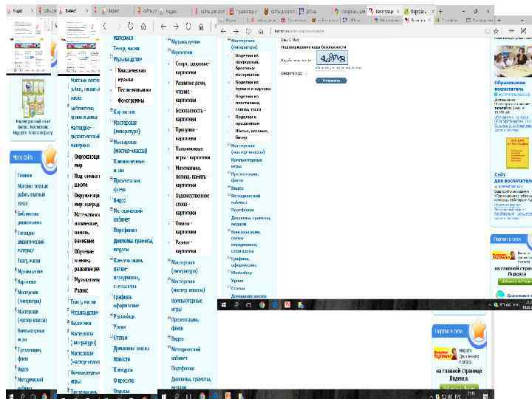
Task: Open Опыты - картотеки link
Action: point(185,228)
